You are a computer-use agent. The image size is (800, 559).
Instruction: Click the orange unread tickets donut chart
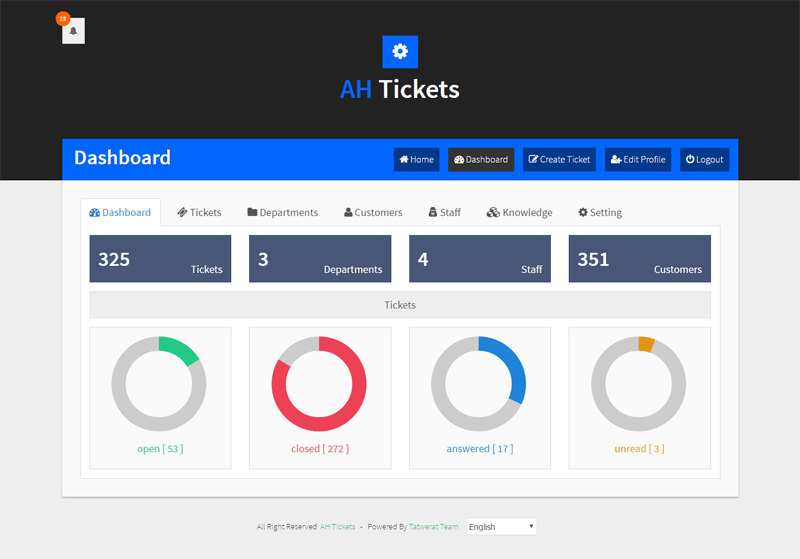[x=639, y=384]
